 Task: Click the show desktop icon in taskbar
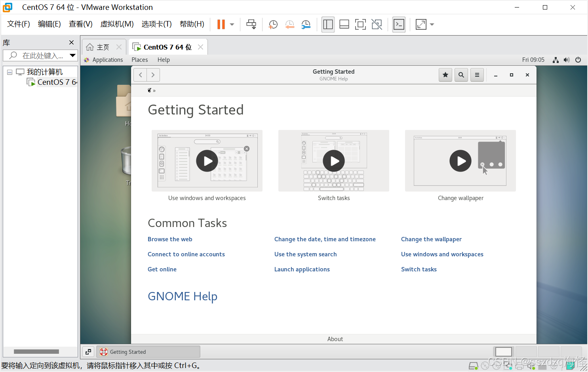(88, 352)
